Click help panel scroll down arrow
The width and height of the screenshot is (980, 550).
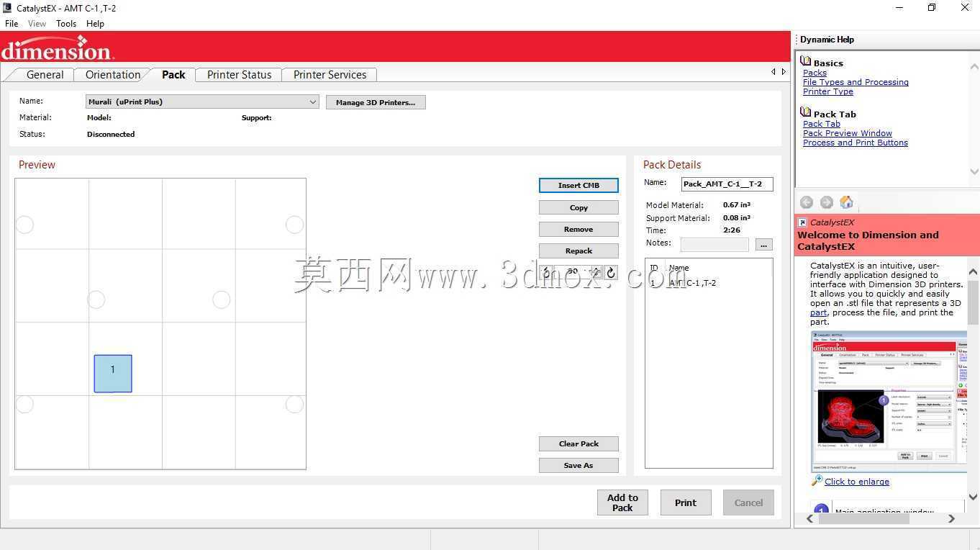pyautogui.click(x=973, y=497)
